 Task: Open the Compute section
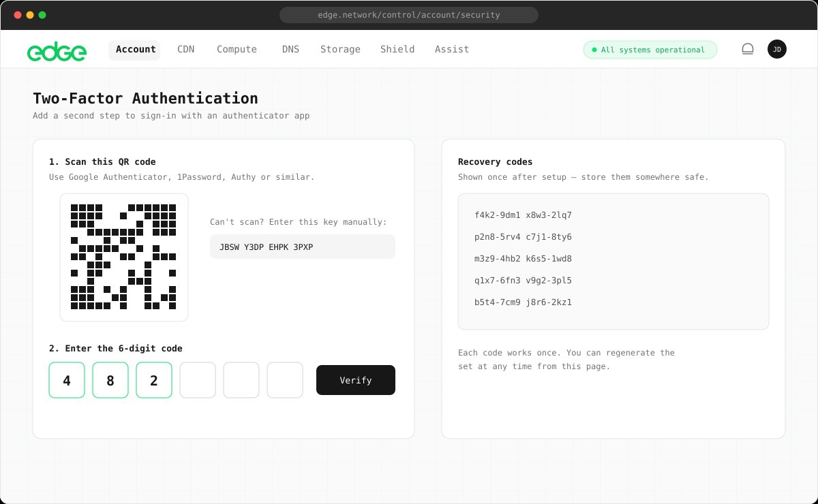(x=237, y=50)
